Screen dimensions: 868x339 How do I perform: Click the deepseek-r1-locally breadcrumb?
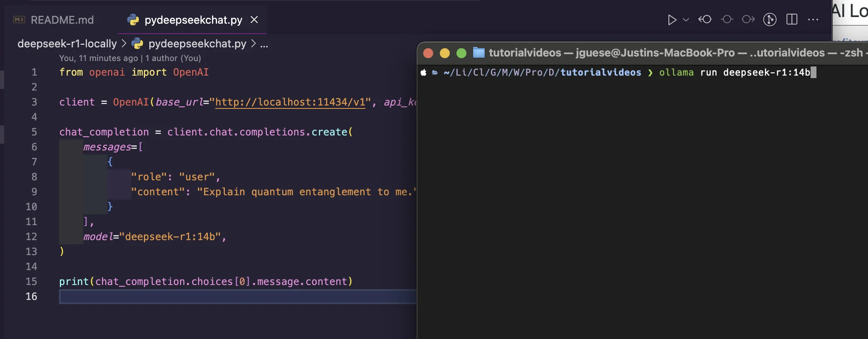click(x=67, y=44)
